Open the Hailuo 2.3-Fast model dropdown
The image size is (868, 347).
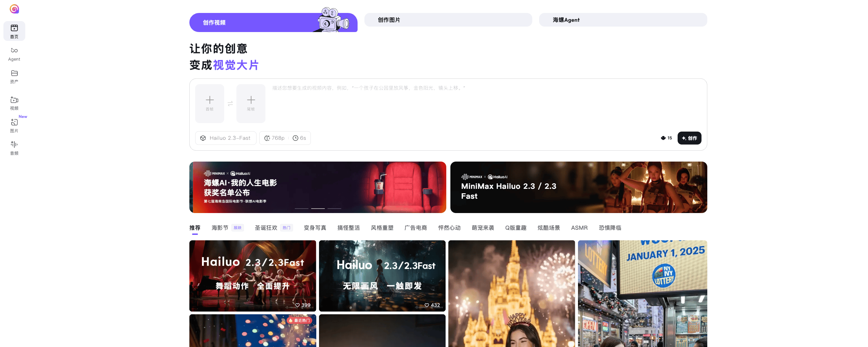point(226,138)
